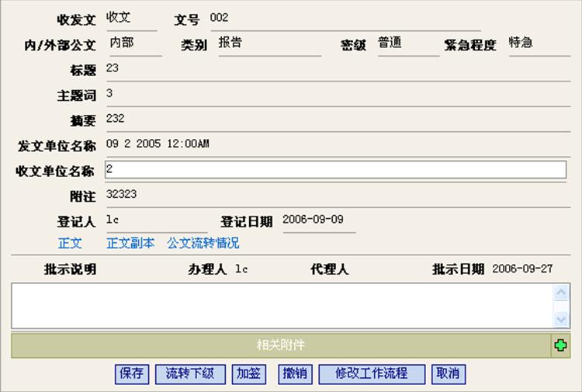The width and height of the screenshot is (582, 392).
Task: Click the 文号 field showing 002
Action: pos(334,19)
